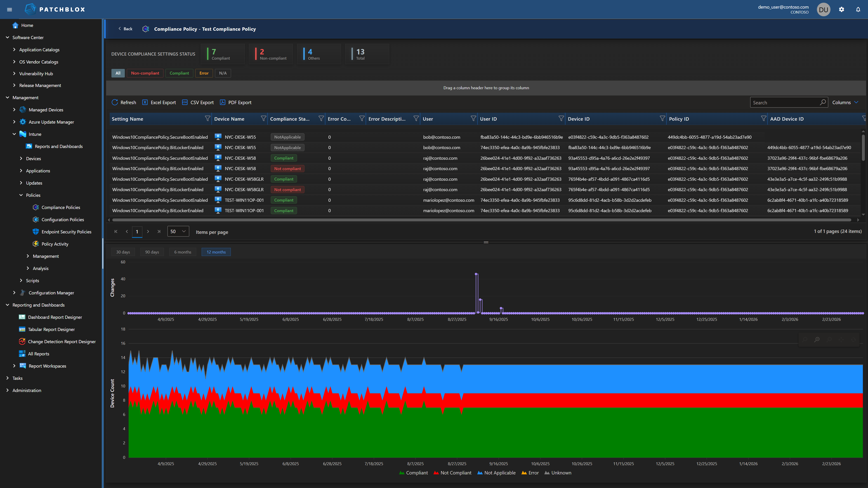Select the 6 months range tab
This screenshot has height=488, width=868.
[182, 252]
